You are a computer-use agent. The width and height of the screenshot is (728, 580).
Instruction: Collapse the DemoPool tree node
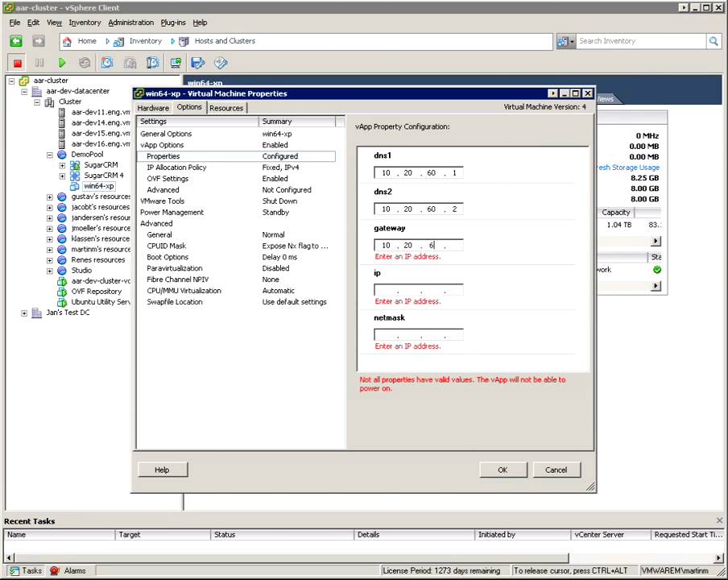click(x=49, y=155)
